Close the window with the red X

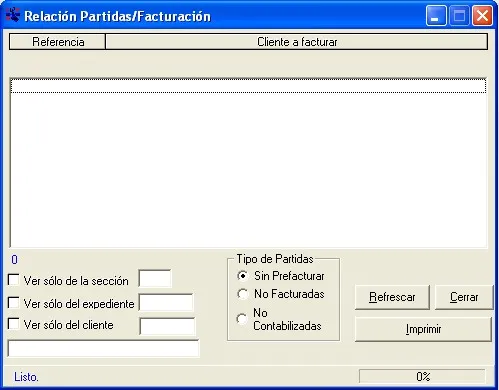pyautogui.click(x=482, y=16)
